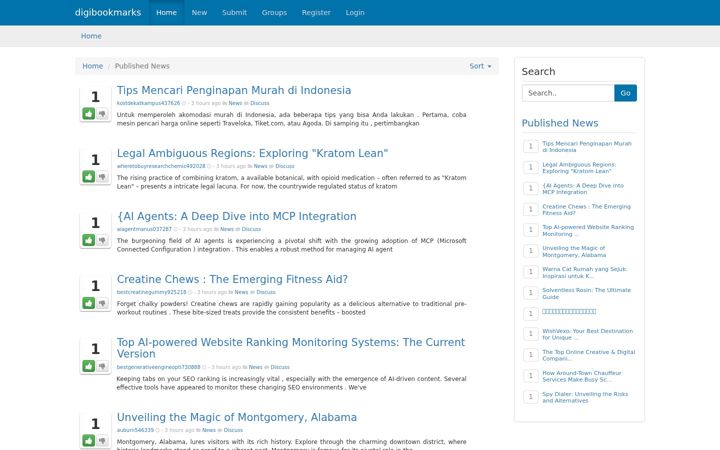Open sidebar link "Top AI-powered Website Ranking Monitoring"
The height and width of the screenshot is (450, 720).
(588, 231)
